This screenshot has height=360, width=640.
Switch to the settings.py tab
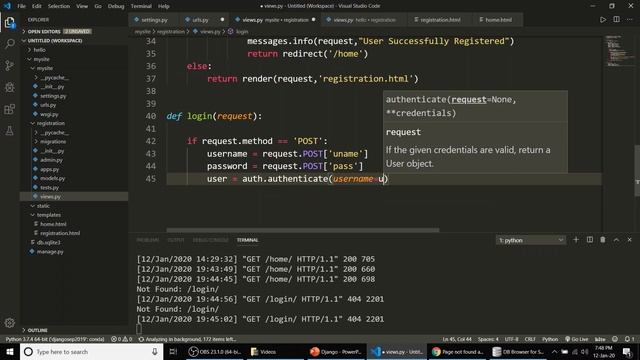click(x=153, y=20)
